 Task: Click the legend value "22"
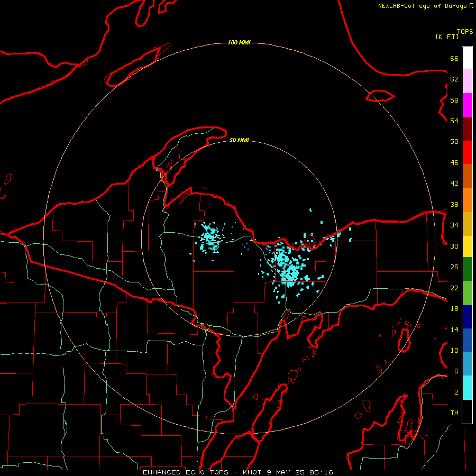[x=454, y=288]
